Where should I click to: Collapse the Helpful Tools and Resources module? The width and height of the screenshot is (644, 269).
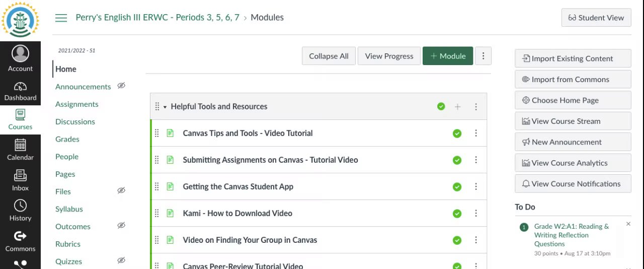click(165, 107)
